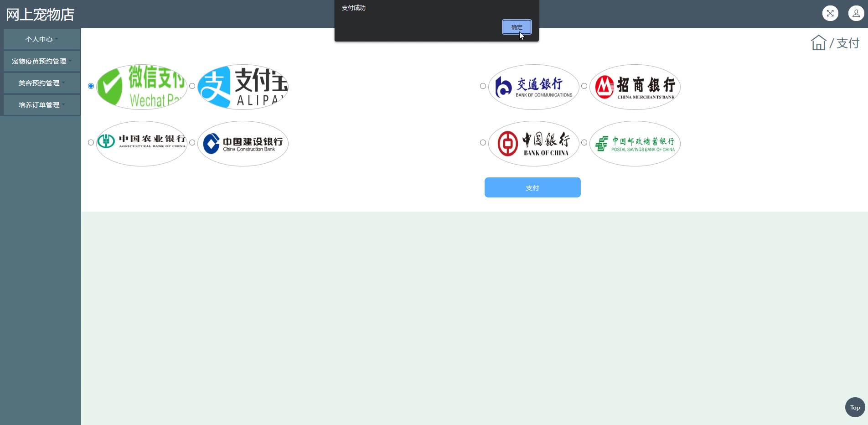Expand the 个人中心 sidebar menu

(x=42, y=39)
